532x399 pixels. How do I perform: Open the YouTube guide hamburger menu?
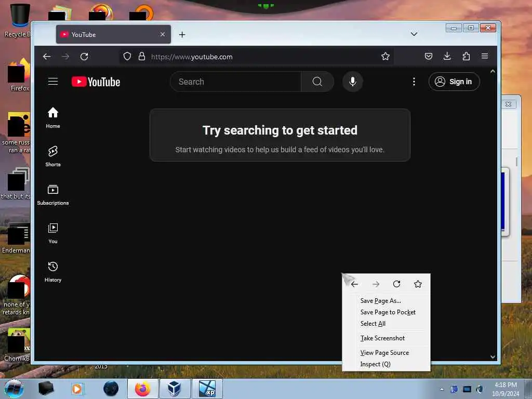coord(53,82)
